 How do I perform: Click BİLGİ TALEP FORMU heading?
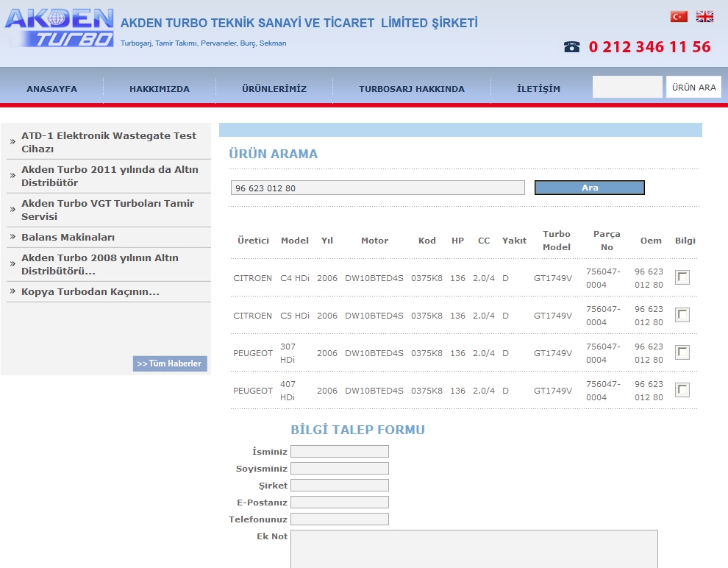[x=357, y=430]
